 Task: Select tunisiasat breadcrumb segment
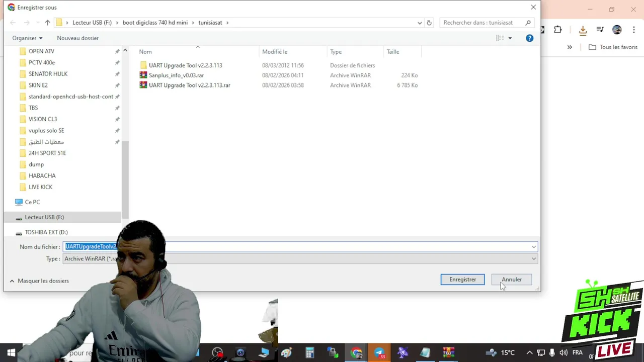tap(210, 23)
